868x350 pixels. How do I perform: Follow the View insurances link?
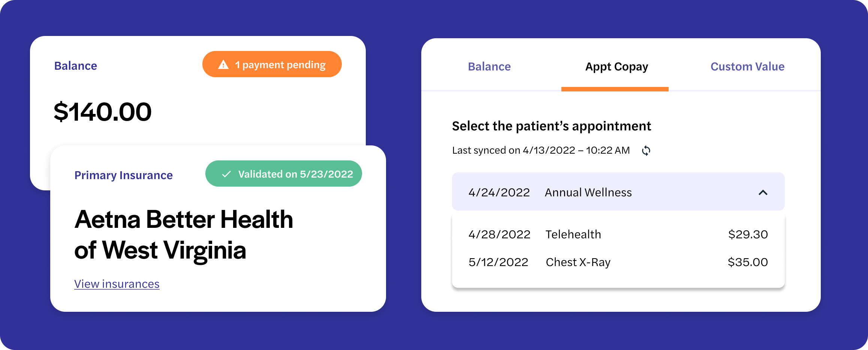tap(117, 284)
